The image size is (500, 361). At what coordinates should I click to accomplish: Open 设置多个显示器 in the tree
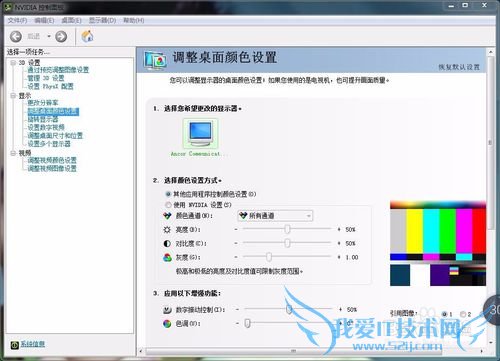coord(49,144)
